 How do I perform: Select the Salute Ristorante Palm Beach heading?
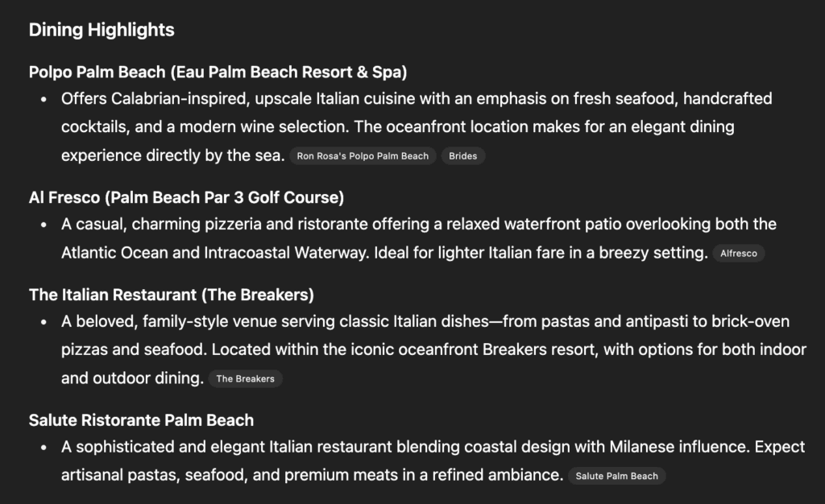click(x=141, y=420)
